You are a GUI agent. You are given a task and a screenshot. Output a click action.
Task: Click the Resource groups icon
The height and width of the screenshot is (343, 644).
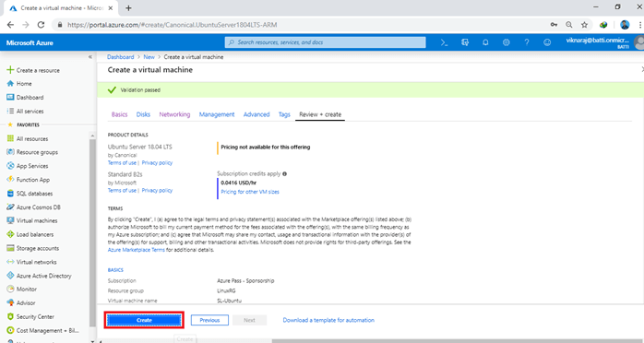(10, 152)
